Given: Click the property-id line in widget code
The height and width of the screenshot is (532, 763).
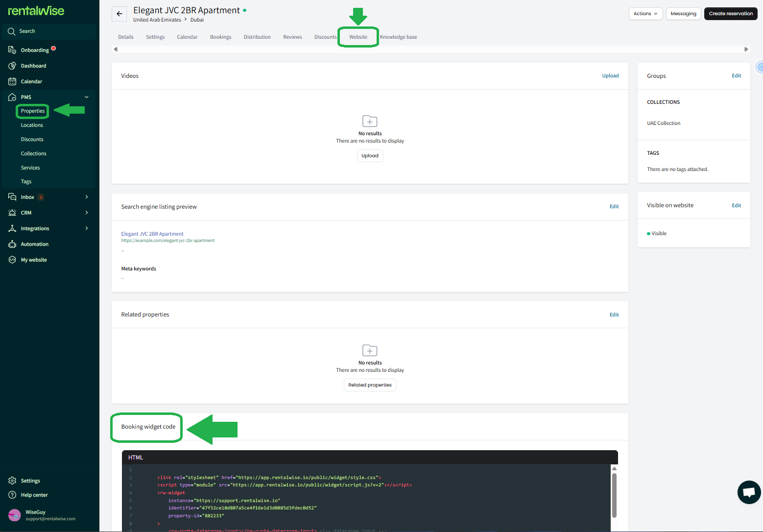Looking at the screenshot, I should coord(196,516).
